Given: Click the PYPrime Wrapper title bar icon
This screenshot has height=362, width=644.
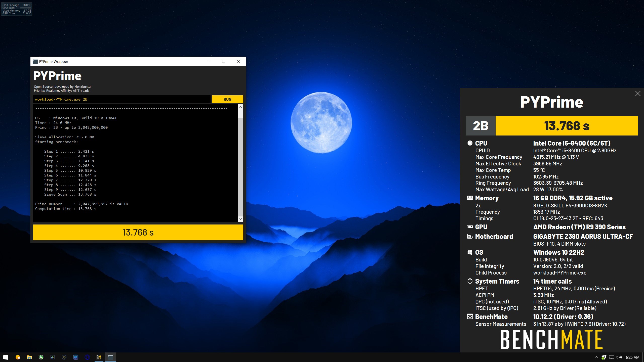Looking at the screenshot, I should click(35, 61).
